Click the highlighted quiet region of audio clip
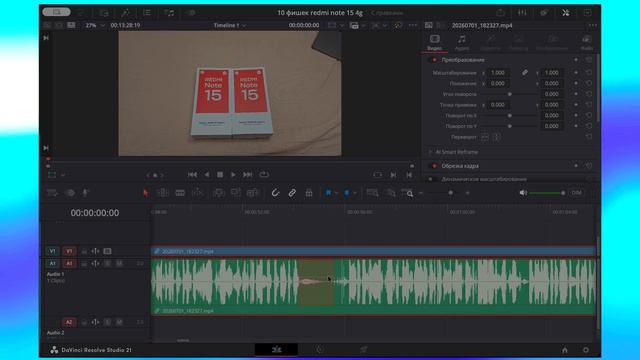 click(x=316, y=282)
